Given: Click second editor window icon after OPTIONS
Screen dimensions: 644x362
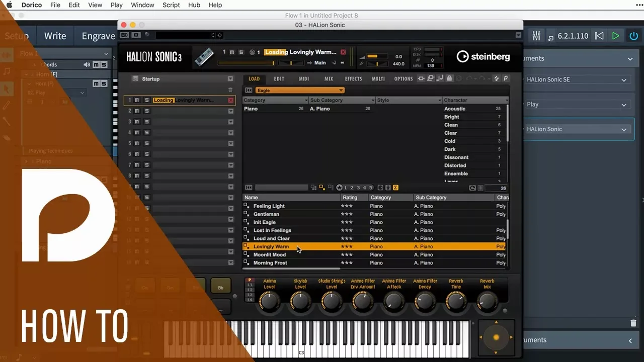Looking at the screenshot, I should point(431,78).
